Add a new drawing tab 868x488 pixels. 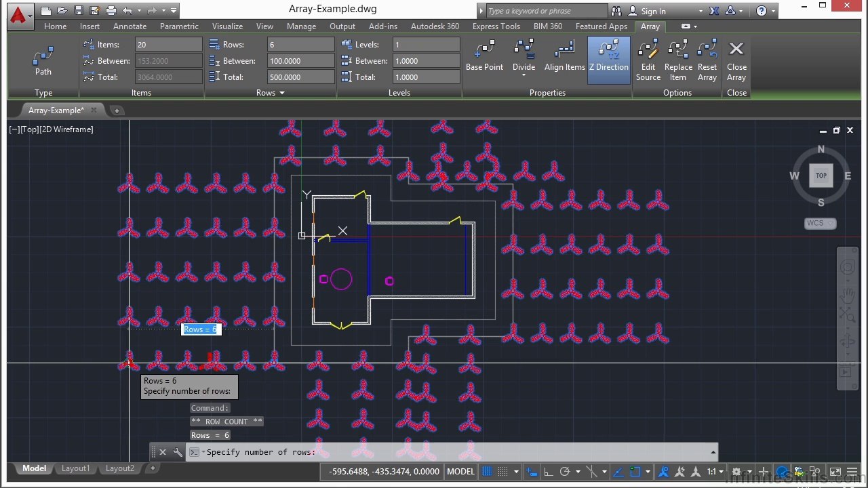(116, 110)
